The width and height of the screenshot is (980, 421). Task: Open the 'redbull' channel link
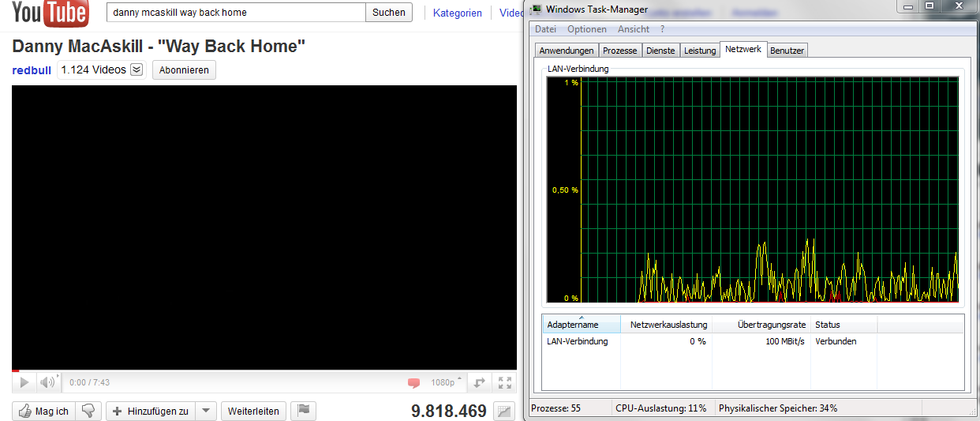click(x=32, y=70)
